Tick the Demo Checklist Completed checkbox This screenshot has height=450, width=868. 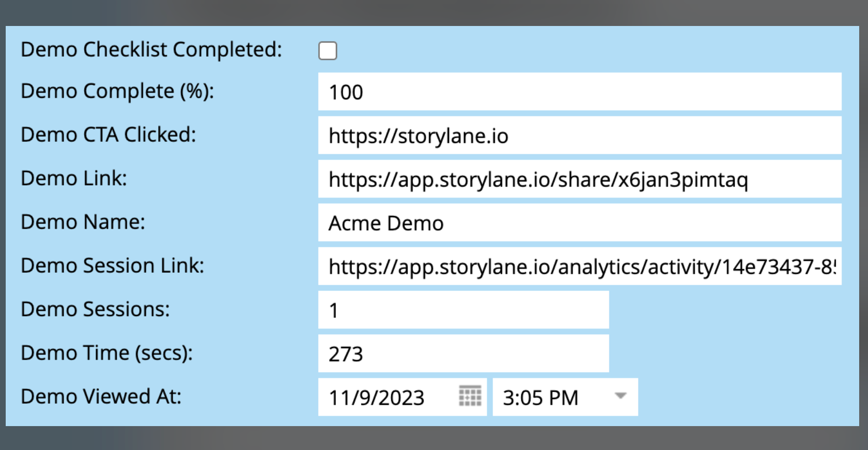(x=328, y=51)
